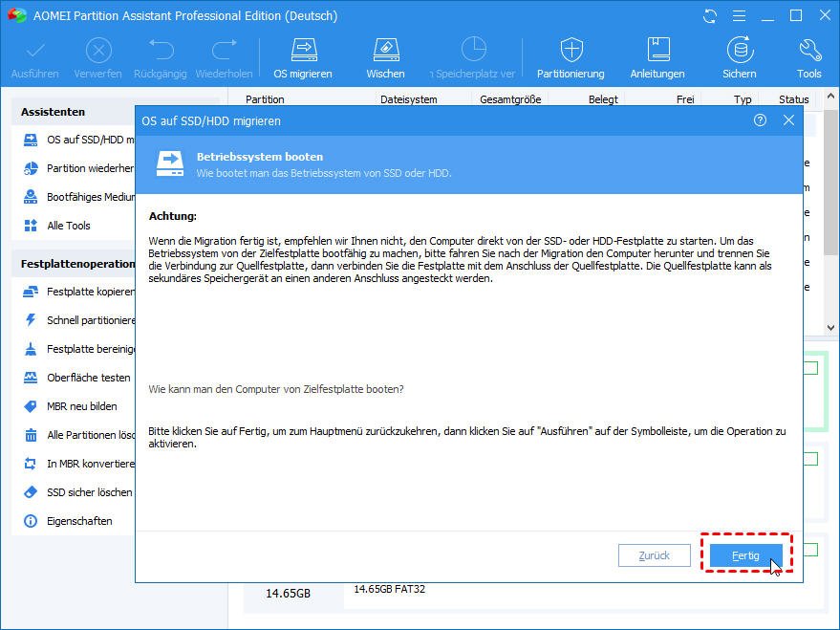Open the hamburger menu in title bar
Viewport: 840px width, 630px height.
pos(740,16)
